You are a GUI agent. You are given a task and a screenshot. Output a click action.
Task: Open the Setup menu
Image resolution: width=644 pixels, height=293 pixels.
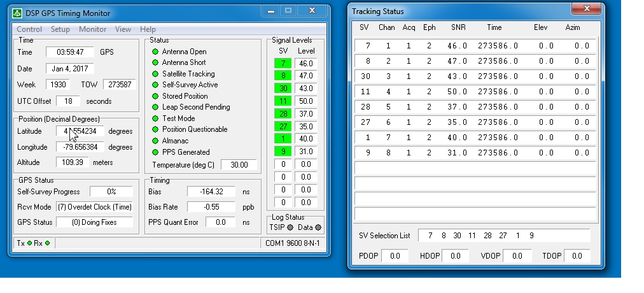tap(60, 29)
